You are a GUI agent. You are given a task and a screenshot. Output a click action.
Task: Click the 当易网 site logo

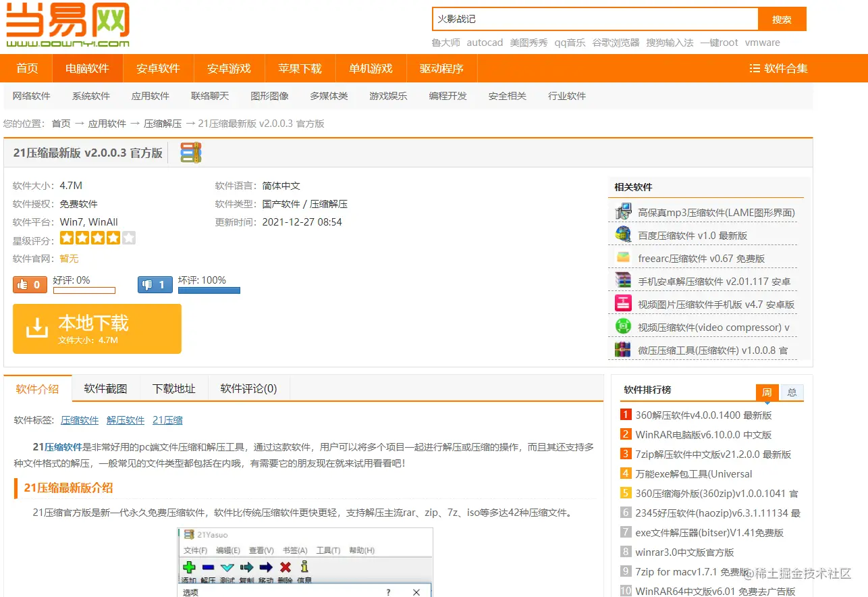(x=67, y=24)
